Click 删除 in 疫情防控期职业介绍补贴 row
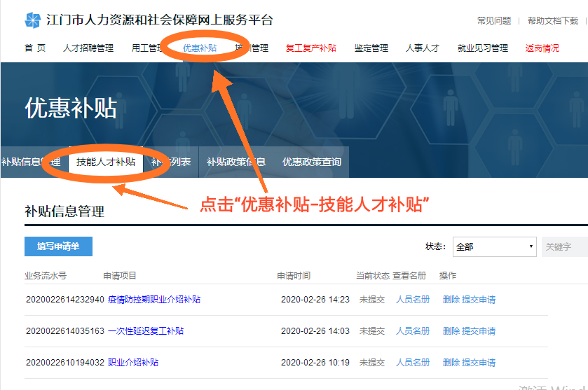This screenshot has width=588, height=390. pyautogui.click(x=451, y=300)
